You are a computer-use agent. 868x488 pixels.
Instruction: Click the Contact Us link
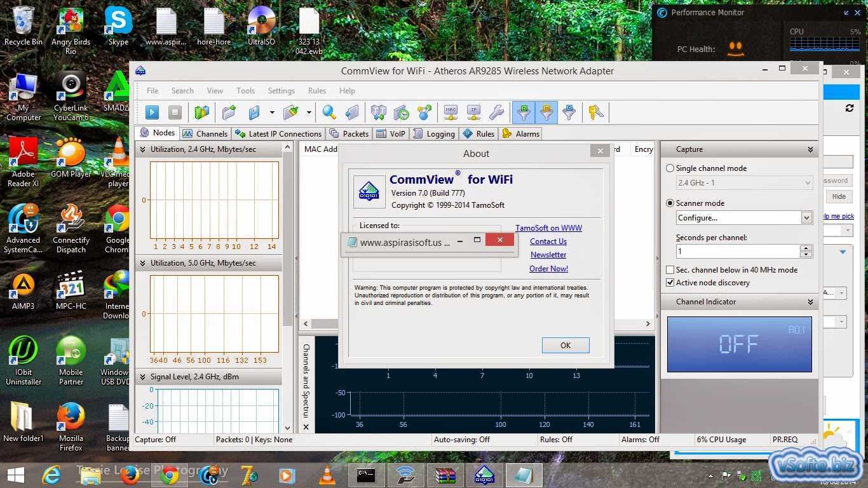coord(548,241)
